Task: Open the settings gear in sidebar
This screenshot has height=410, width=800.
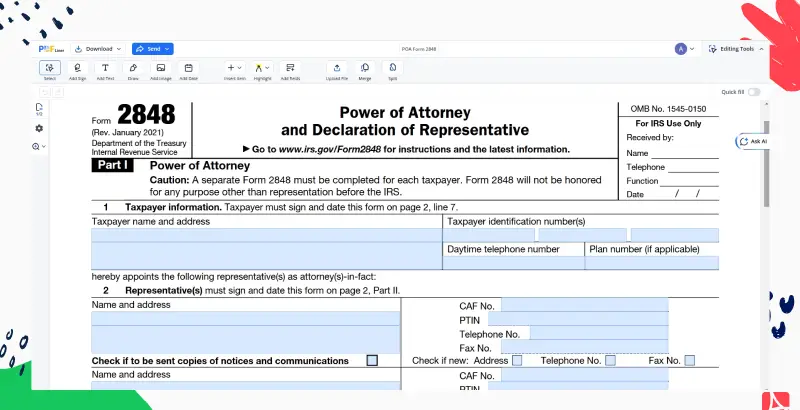Action: click(x=39, y=129)
